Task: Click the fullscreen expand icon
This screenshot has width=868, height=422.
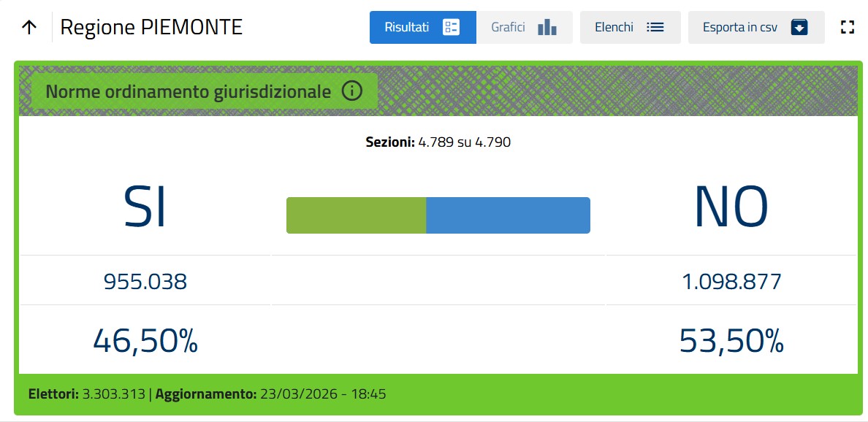Action: [x=847, y=28]
